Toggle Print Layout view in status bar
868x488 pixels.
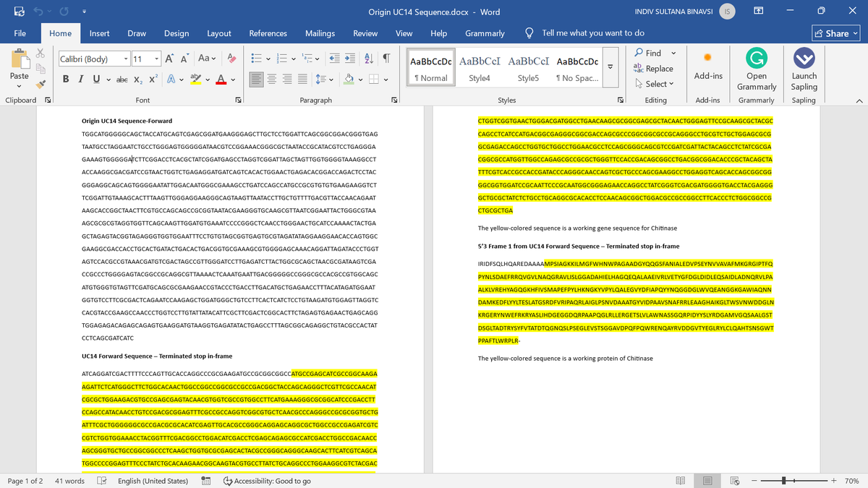click(x=707, y=481)
